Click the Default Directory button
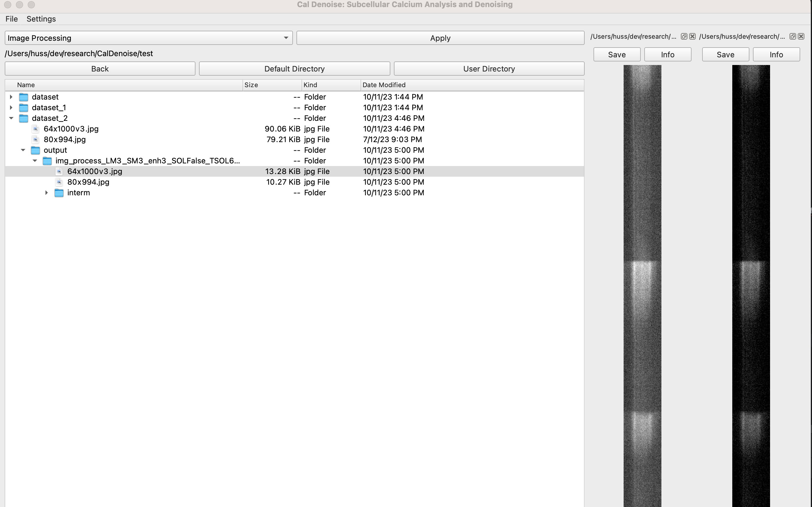Viewport: 812px width, 507px height. pos(294,69)
